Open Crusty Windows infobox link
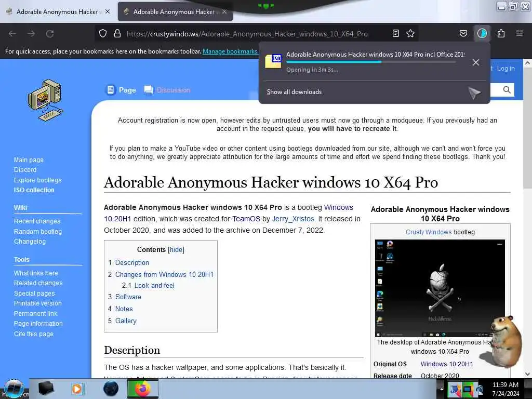Image resolution: width=532 pixels, height=399 pixels. (429, 232)
